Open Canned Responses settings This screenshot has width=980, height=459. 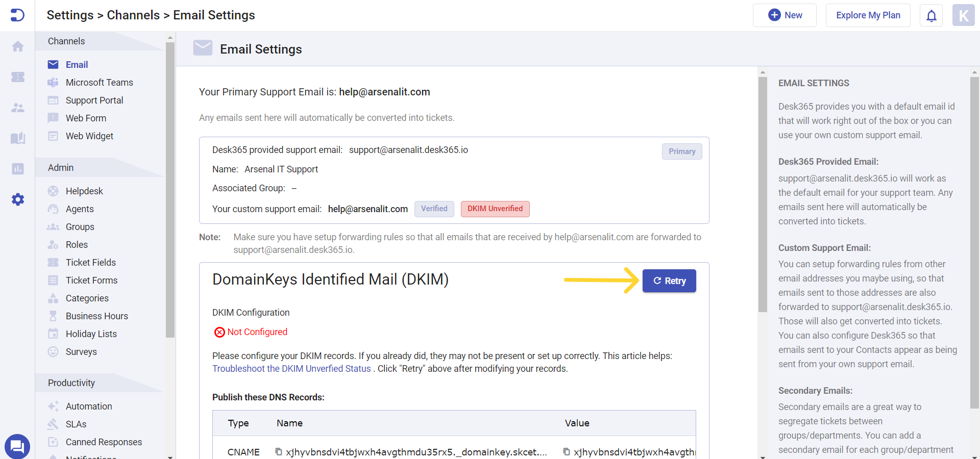(104, 442)
